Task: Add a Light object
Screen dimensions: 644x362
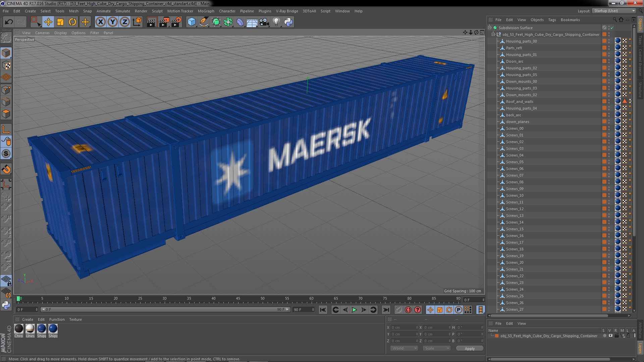Action: click(x=276, y=22)
